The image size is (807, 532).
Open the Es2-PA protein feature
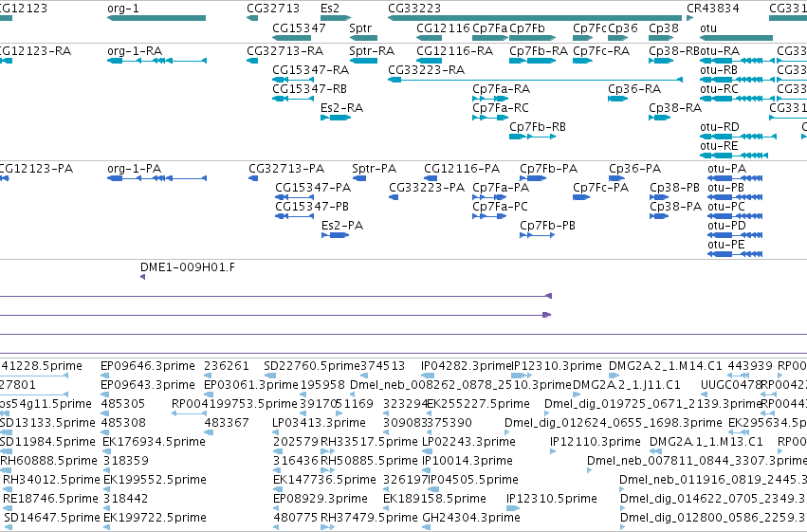click(x=335, y=235)
